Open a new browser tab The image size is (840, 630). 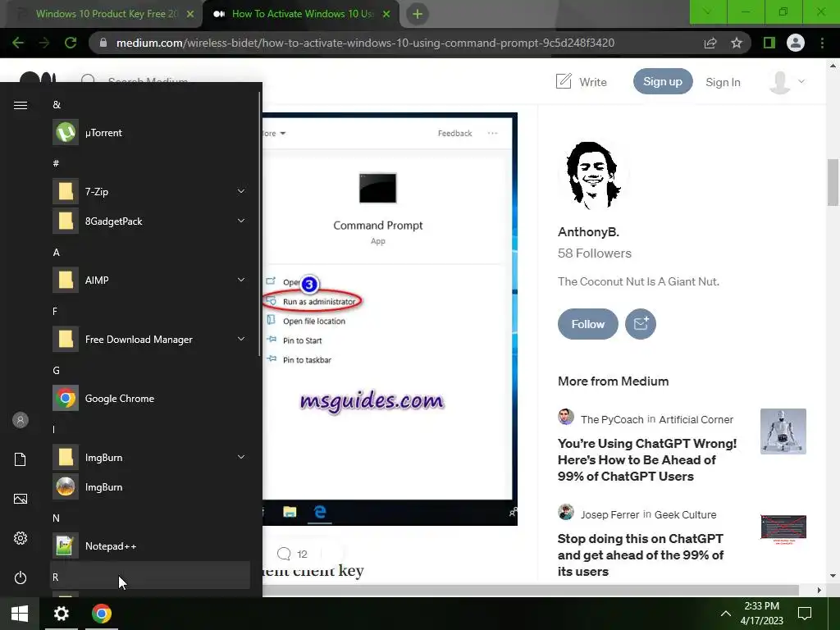[418, 15]
